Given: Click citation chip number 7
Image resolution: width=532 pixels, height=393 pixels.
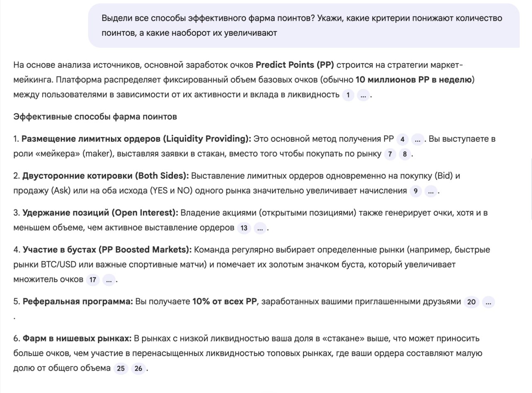Looking at the screenshot, I should point(389,155).
